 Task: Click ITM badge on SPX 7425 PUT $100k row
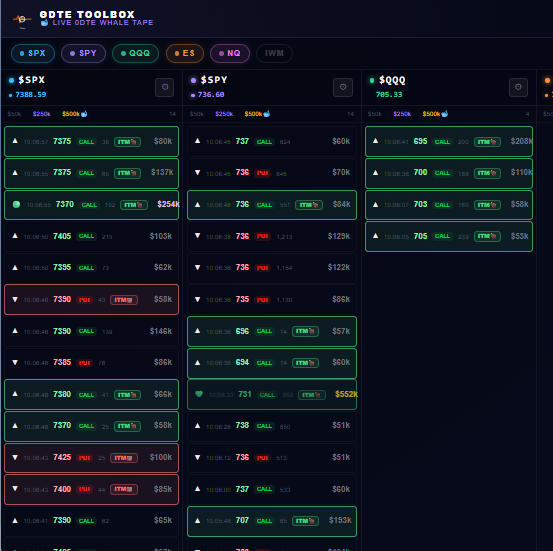point(124,458)
